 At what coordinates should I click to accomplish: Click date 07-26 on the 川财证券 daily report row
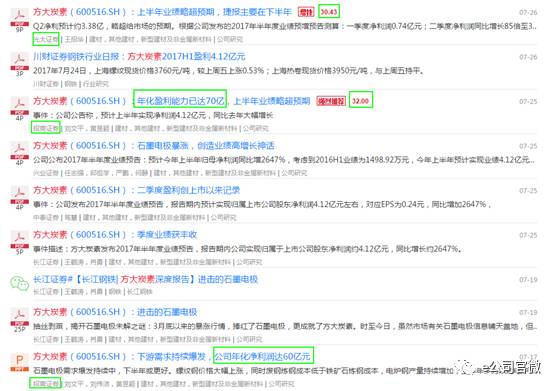528,57
